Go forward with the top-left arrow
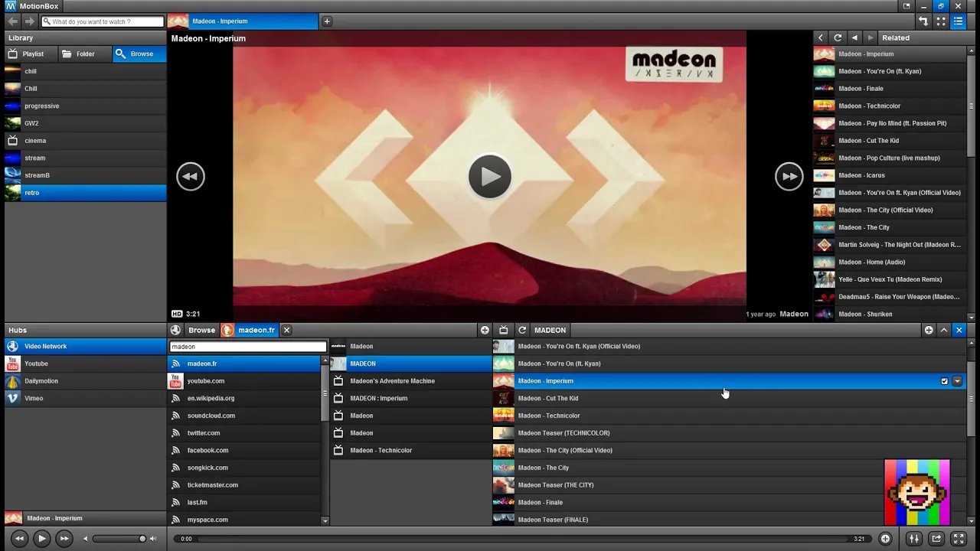The width and height of the screenshot is (980, 551). (29, 21)
